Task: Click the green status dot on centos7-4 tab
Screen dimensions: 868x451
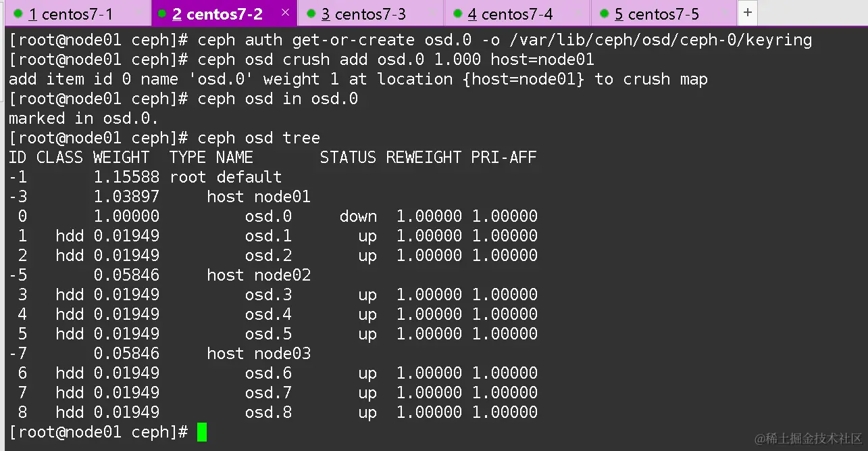Action: pos(457,14)
